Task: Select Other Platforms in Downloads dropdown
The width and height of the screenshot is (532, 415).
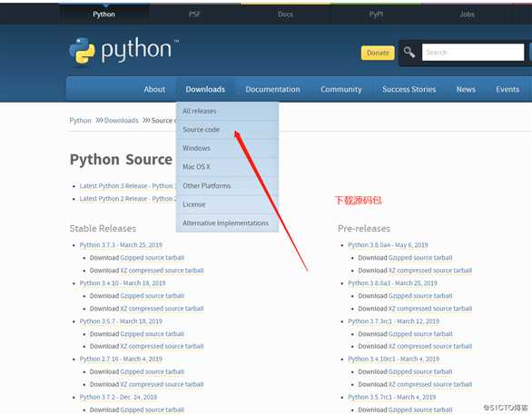Action: (227, 185)
